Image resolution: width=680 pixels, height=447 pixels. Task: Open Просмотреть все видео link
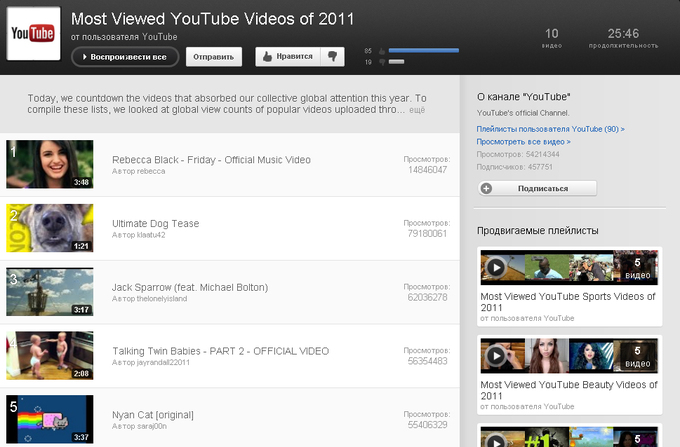[523, 142]
